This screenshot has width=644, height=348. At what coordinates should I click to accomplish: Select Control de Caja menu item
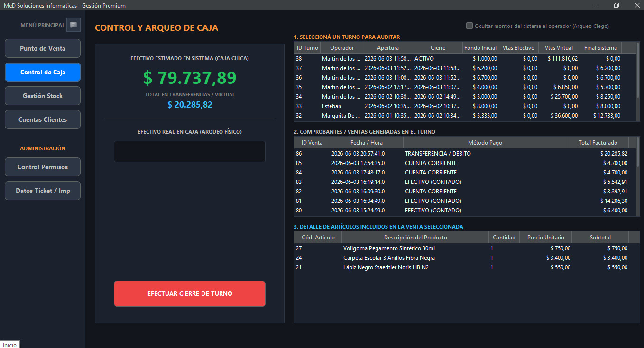tap(43, 72)
